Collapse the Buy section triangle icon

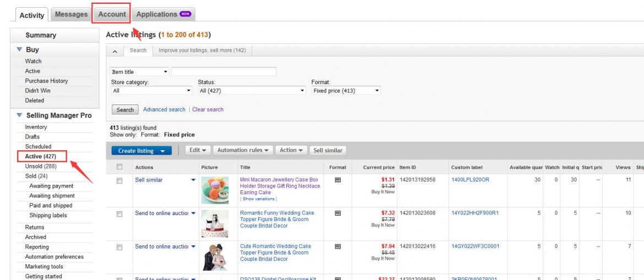pyautogui.click(x=19, y=50)
